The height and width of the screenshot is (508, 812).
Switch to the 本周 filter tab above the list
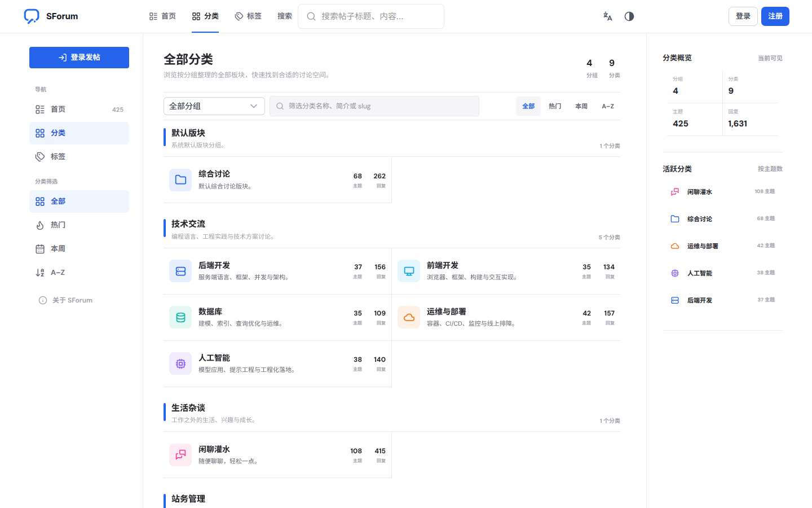pos(581,106)
